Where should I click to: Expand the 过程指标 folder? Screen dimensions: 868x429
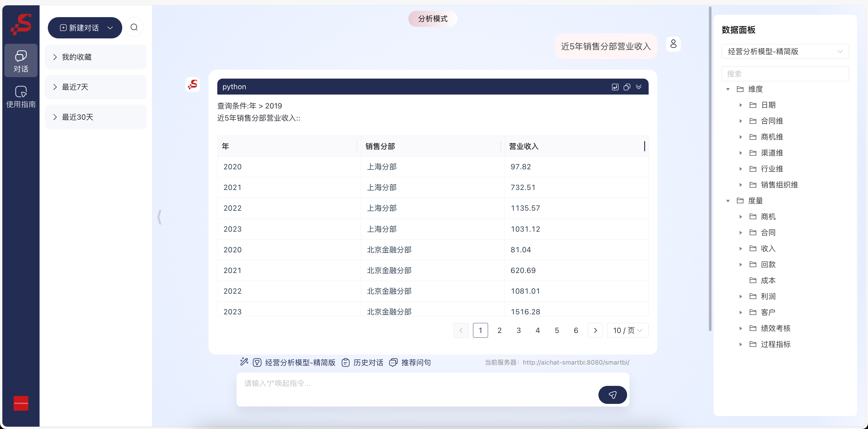741,344
